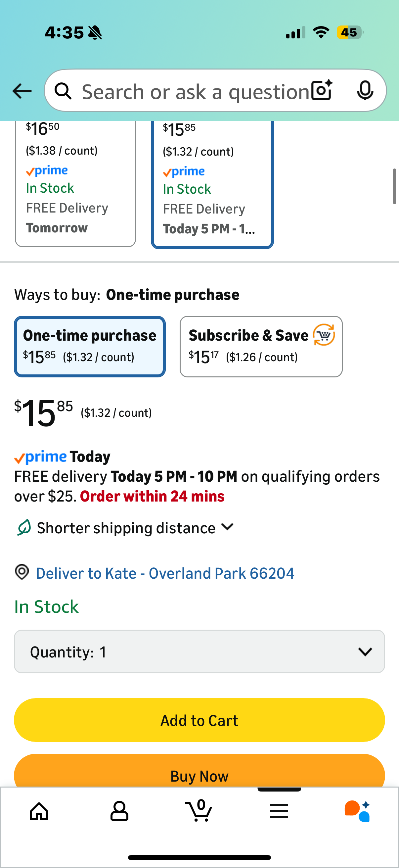
Task: Click the page scrollbar indicator
Action: pos(394,186)
